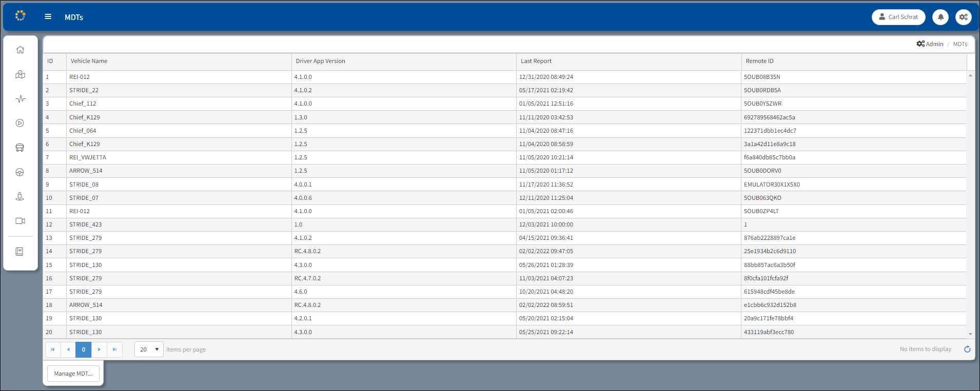Open the play circle icon in sidebar
Image resolution: width=980 pixels, height=391 pixels.
point(20,123)
